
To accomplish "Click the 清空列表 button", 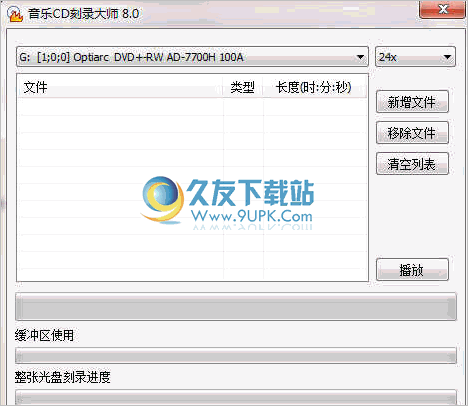I will click(412, 164).
